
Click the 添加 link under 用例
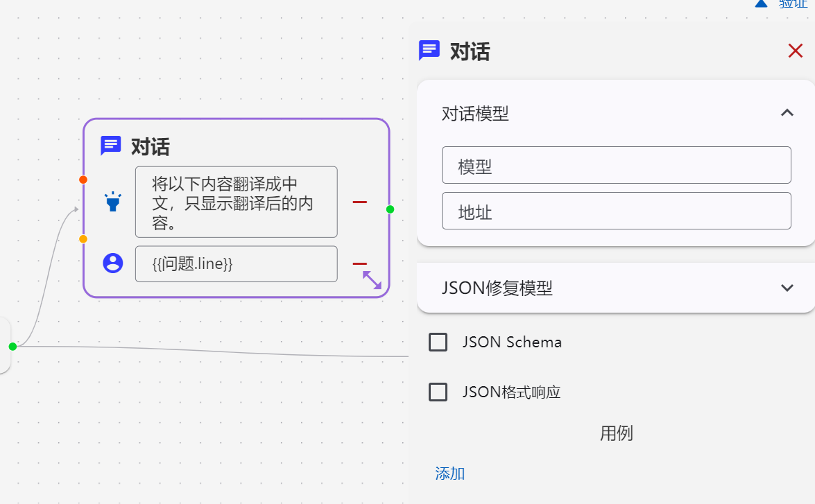450,473
